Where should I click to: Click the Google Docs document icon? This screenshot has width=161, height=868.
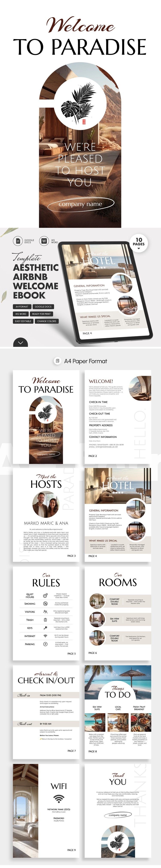pos(18,241)
